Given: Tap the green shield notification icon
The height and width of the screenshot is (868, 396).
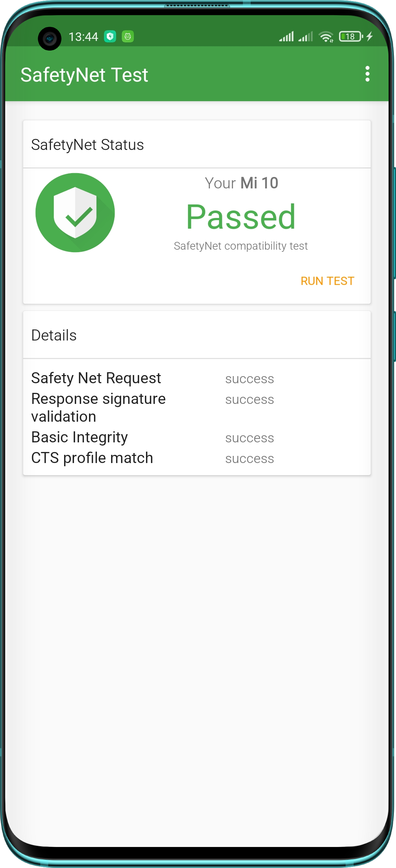Looking at the screenshot, I should [x=110, y=36].
